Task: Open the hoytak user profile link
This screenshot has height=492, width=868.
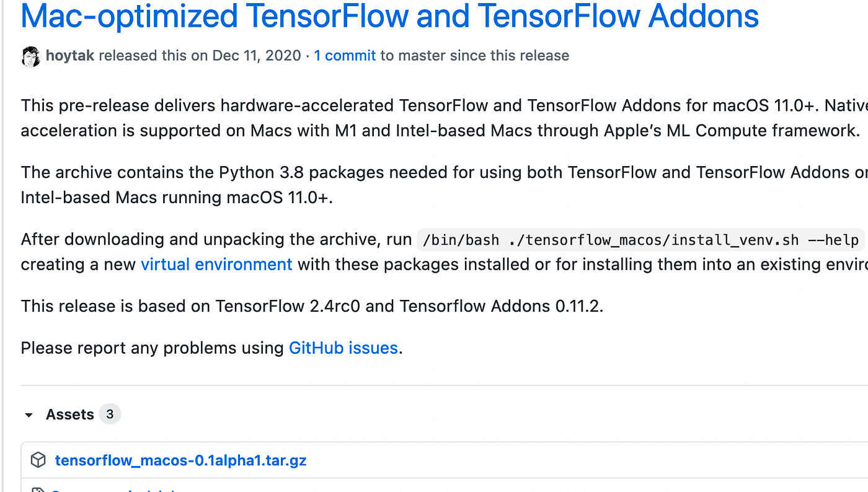Action: click(x=70, y=56)
